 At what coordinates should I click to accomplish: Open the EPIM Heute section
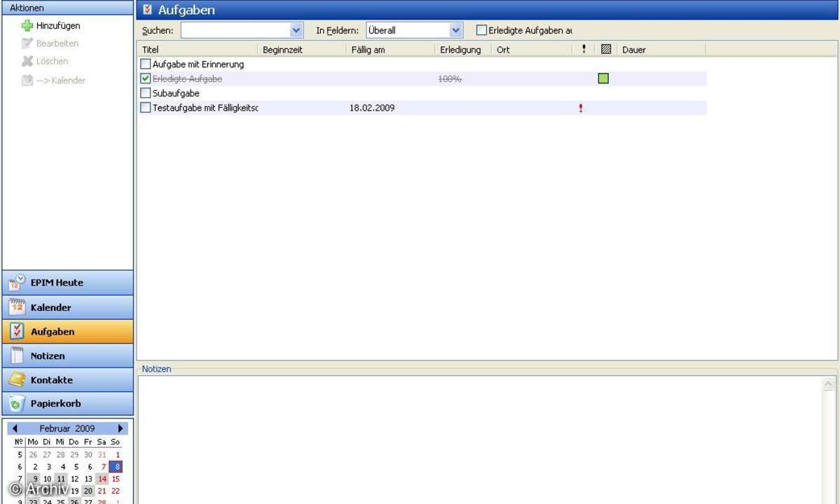pos(67,283)
